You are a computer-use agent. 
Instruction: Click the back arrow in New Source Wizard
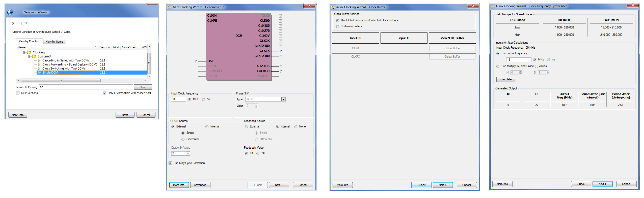point(10,12)
